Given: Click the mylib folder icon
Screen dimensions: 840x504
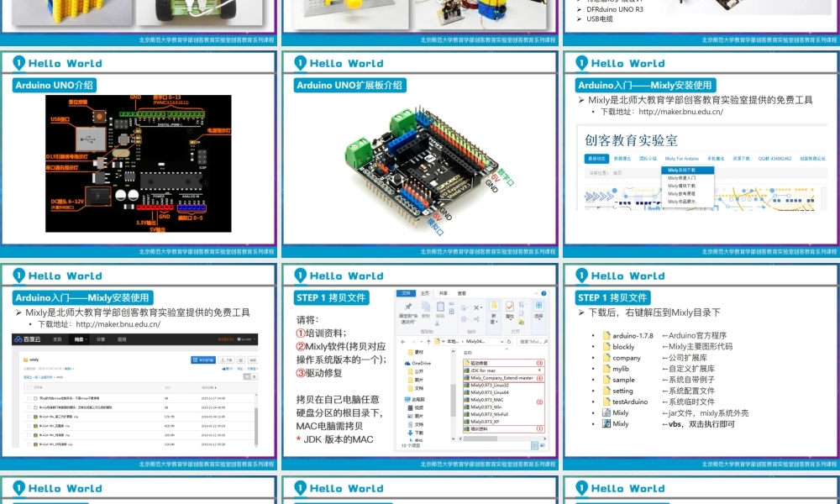Looking at the screenshot, I should coord(606,369).
